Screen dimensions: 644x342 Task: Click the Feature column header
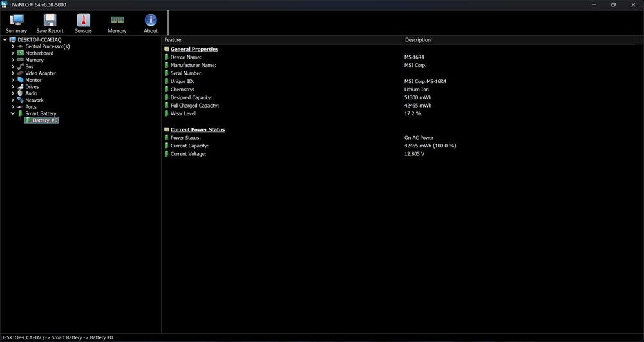282,40
